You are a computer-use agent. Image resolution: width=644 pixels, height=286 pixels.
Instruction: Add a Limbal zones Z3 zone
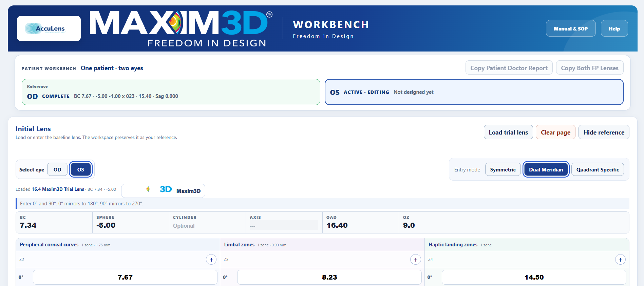[x=416, y=260]
